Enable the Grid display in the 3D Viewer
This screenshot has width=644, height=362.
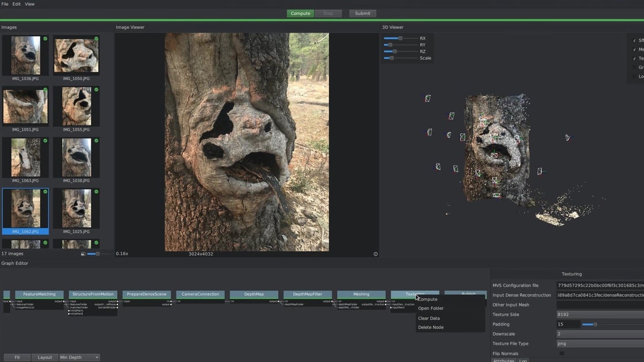pyautogui.click(x=634, y=67)
